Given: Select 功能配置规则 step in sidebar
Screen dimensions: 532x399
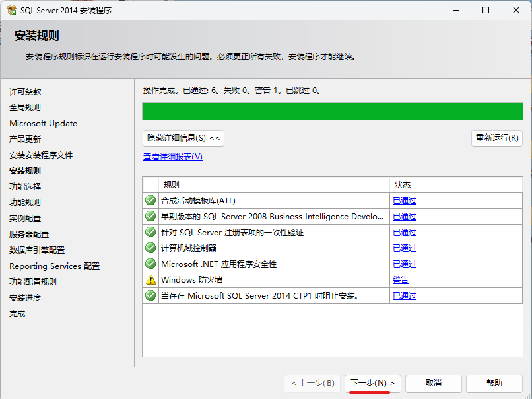Looking at the screenshot, I should 33,281.
